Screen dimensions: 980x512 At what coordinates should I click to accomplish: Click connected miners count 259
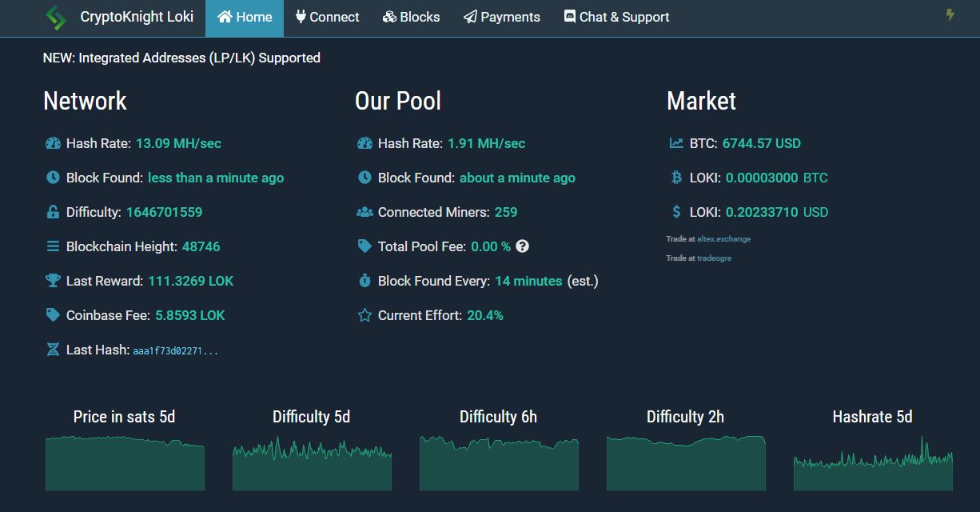[x=506, y=212]
